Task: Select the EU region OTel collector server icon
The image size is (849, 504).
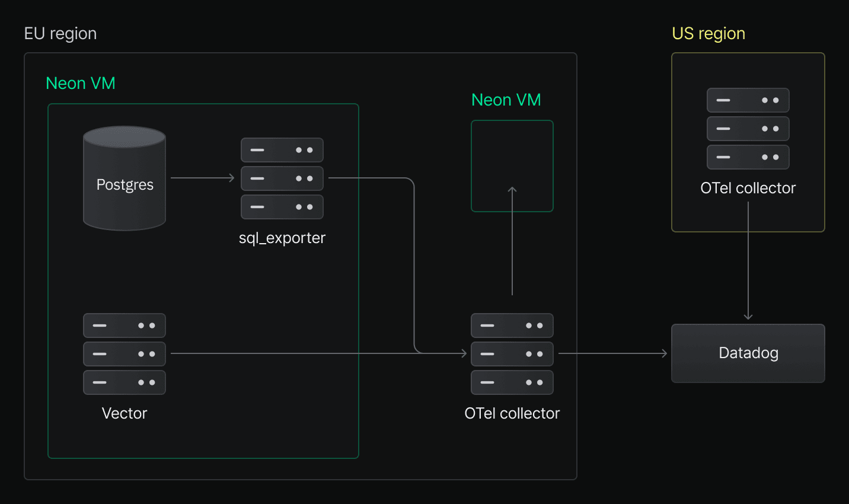Action: click(512, 354)
